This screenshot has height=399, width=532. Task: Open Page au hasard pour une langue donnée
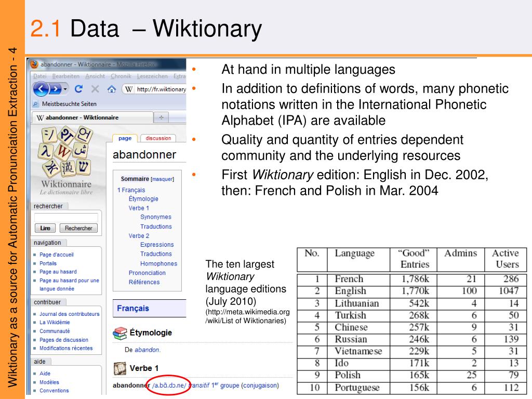(69, 284)
